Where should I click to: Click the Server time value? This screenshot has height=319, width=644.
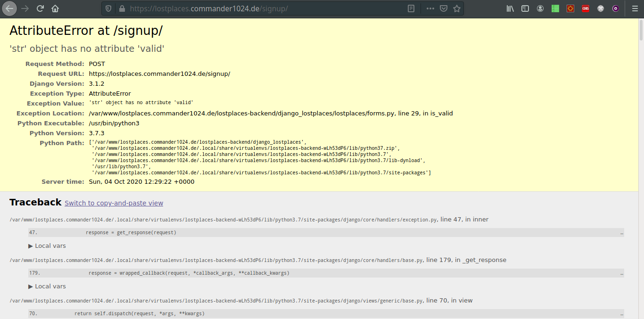[141, 182]
